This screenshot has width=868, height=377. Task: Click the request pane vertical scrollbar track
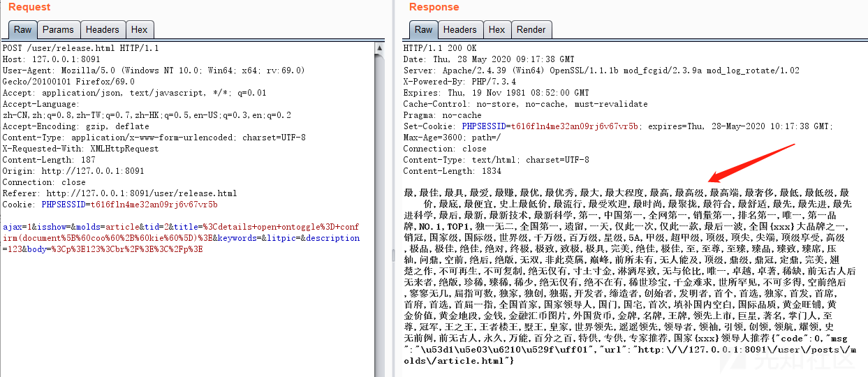coord(379,209)
